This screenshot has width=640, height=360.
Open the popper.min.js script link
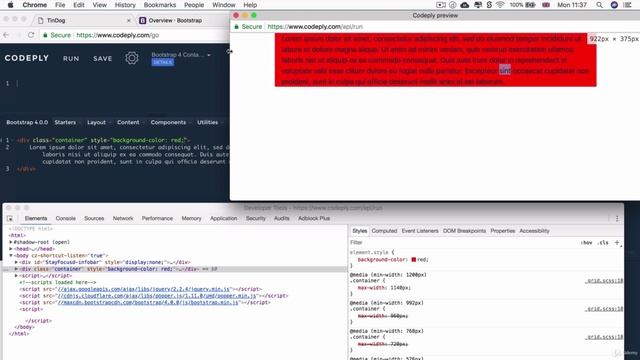pyautogui.click(x=157, y=296)
